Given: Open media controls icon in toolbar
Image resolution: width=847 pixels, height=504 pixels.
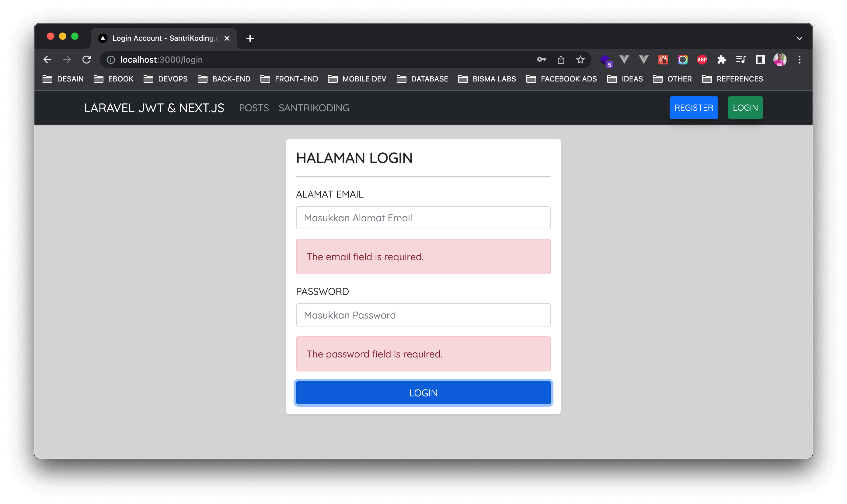Looking at the screenshot, I should (741, 60).
